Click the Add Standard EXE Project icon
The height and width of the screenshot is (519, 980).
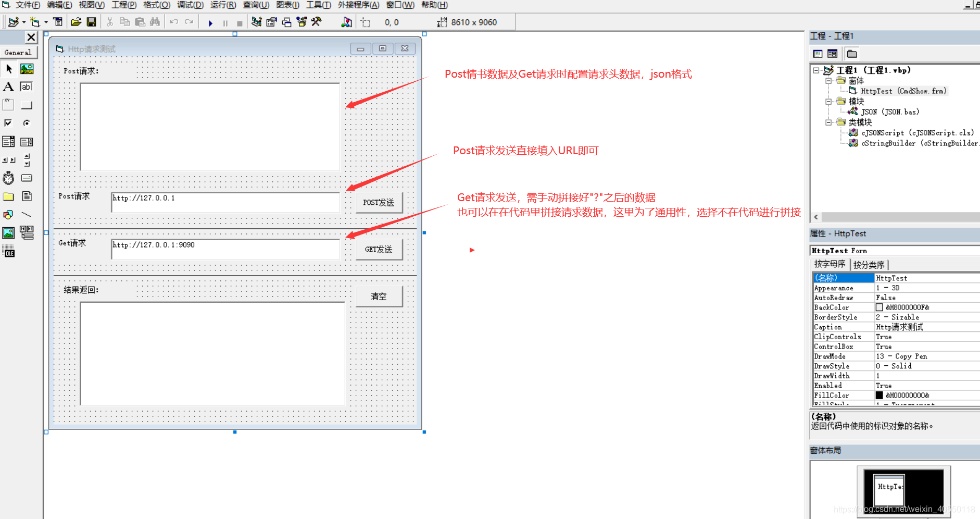(14, 22)
